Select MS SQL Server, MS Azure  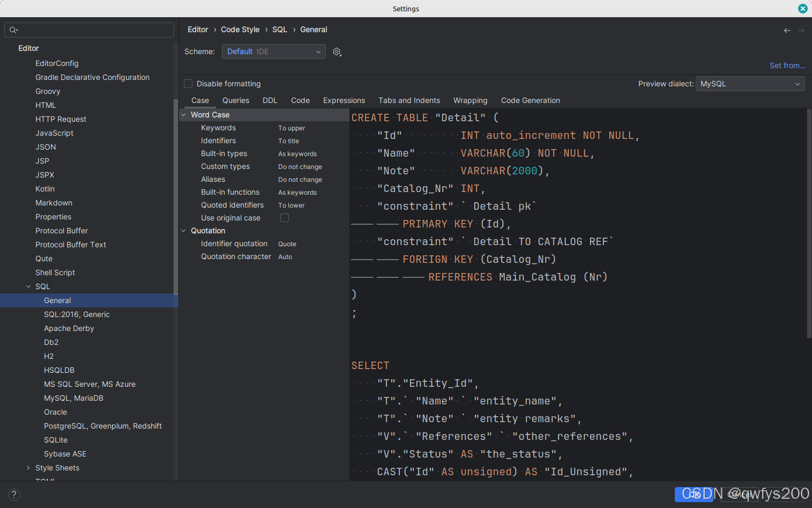[89, 384]
